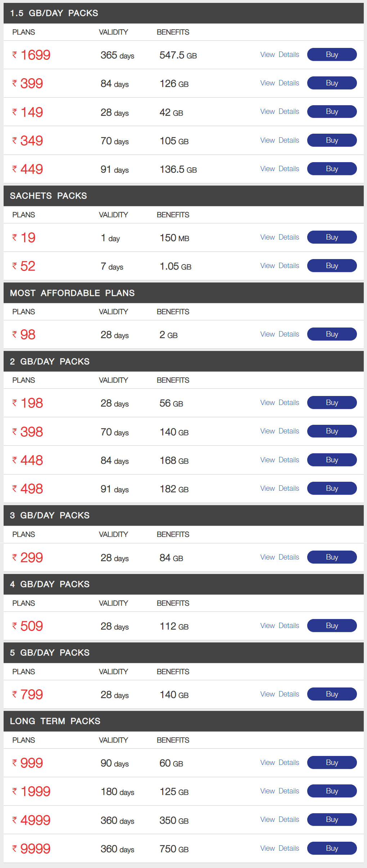The width and height of the screenshot is (367, 868).
Task: View Details for the ₹799 5 GB/day pack
Action: pos(279,694)
